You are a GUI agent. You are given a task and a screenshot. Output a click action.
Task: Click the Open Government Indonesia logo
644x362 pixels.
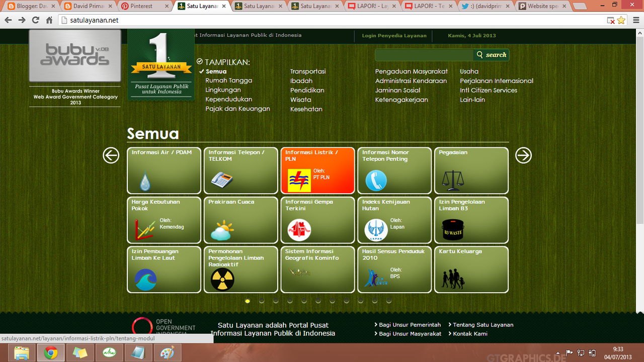(x=164, y=327)
